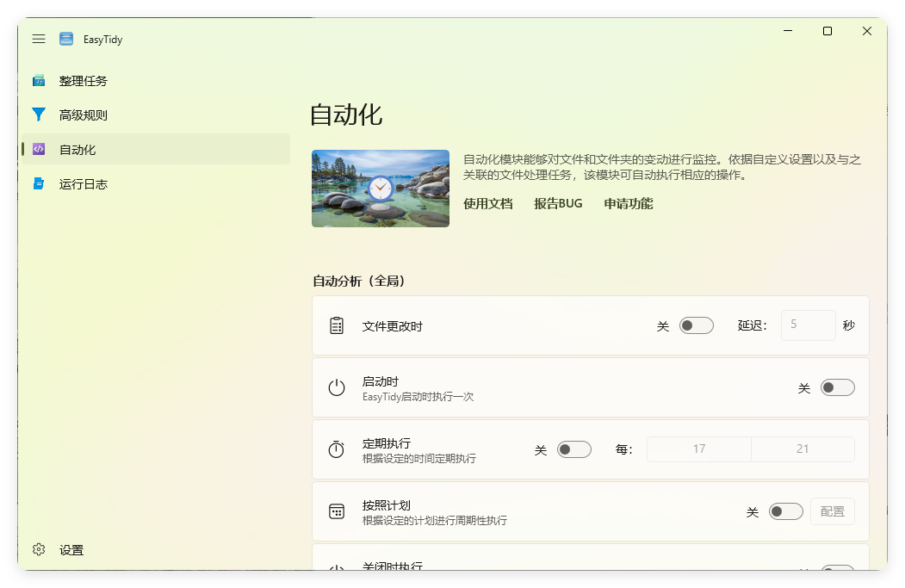Click the power icon next to 启动时
The image size is (905, 588).
click(x=337, y=387)
